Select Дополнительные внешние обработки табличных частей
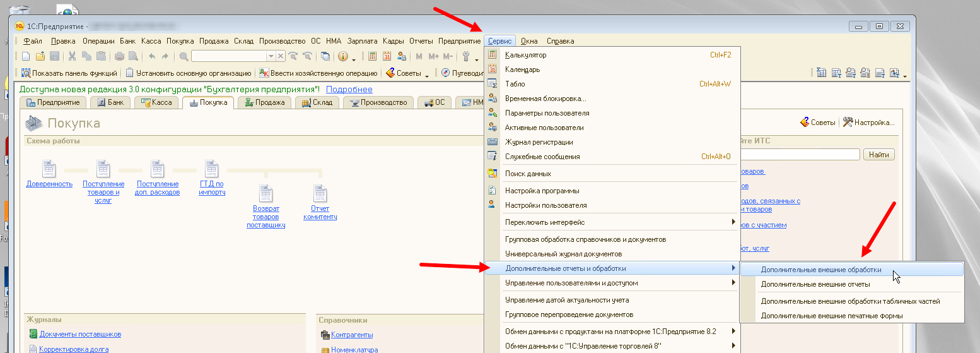 852,301
